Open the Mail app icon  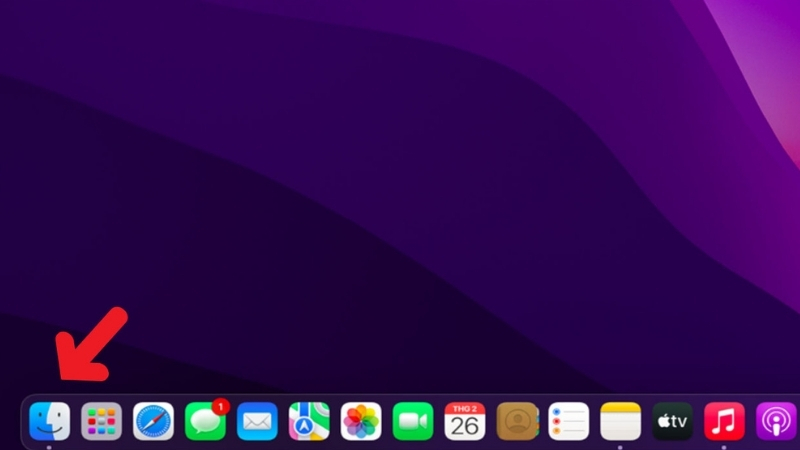[x=257, y=421]
